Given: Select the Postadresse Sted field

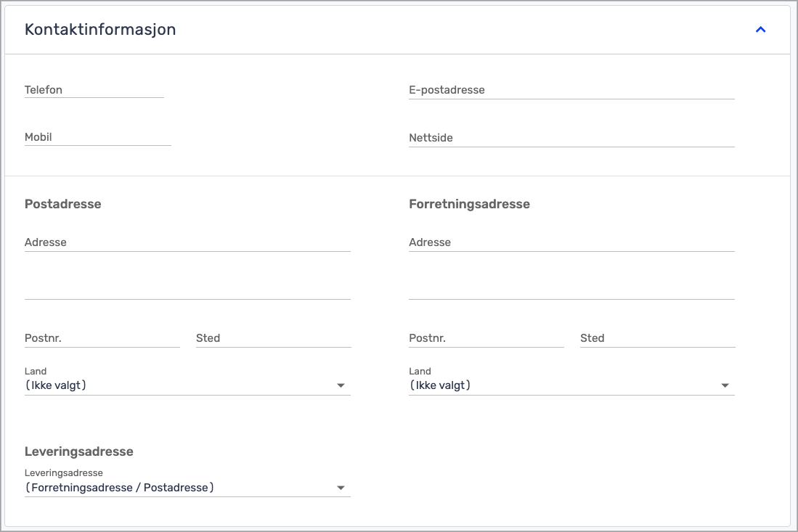Looking at the screenshot, I should (x=273, y=338).
